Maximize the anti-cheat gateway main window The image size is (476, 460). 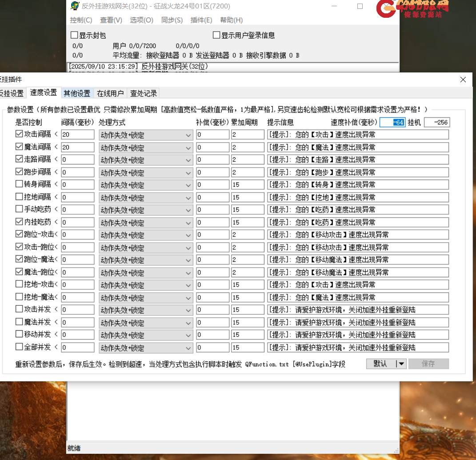pyautogui.click(x=360, y=6)
